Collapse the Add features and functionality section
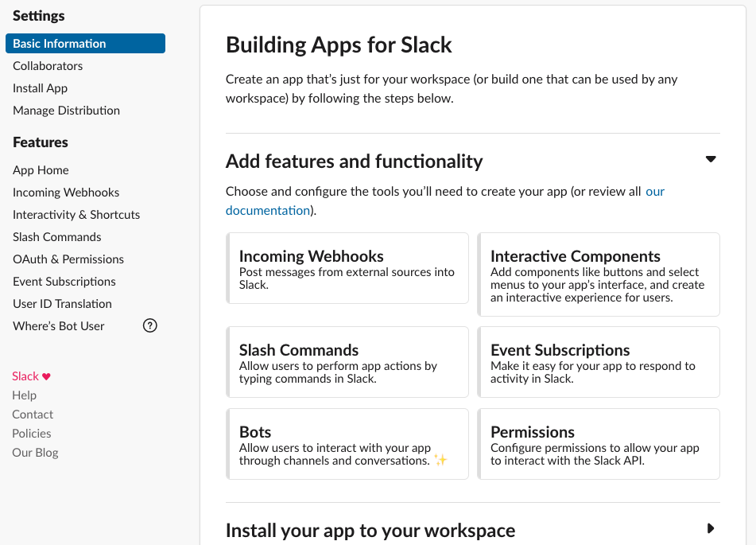 711,160
